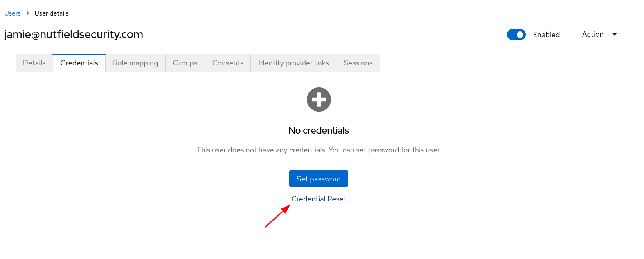The width and height of the screenshot is (644, 259).
Task: Click the User details breadcrumb item
Action: coord(52,13)
